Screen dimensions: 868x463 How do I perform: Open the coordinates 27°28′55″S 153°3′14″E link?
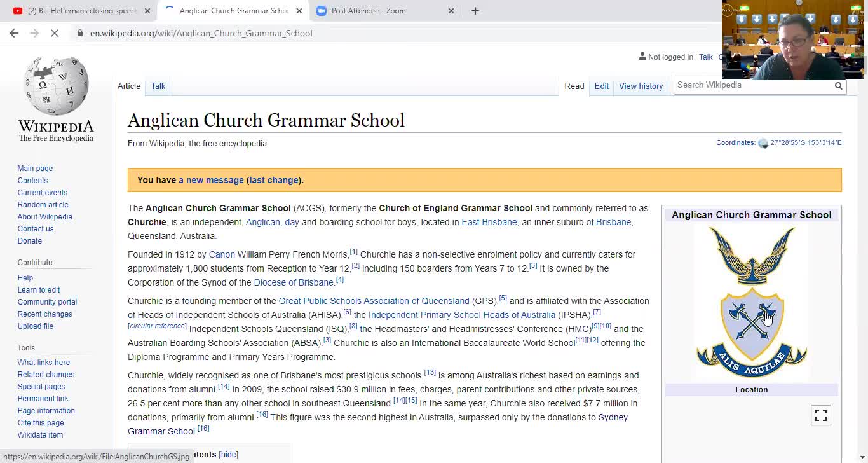tap(806, 143)
